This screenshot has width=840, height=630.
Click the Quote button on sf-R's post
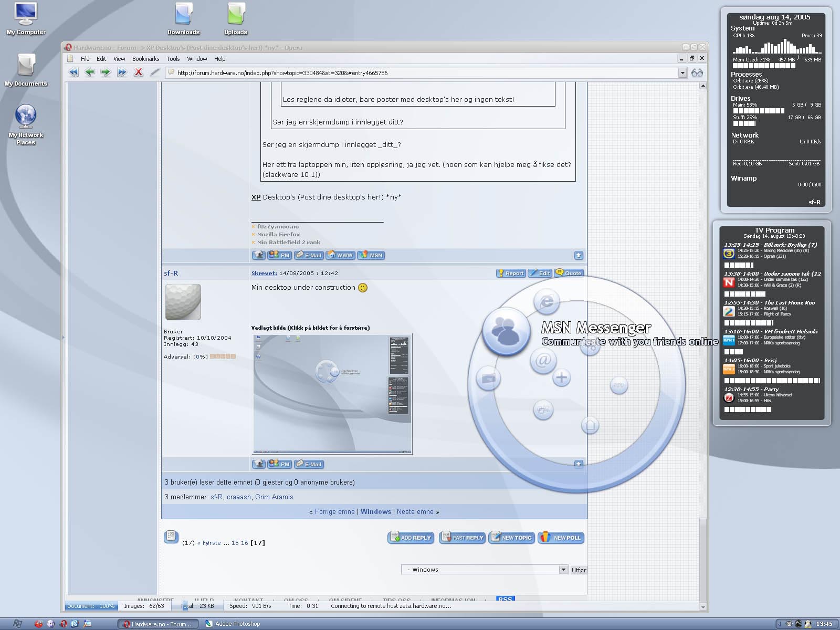[x=569, y=273]
